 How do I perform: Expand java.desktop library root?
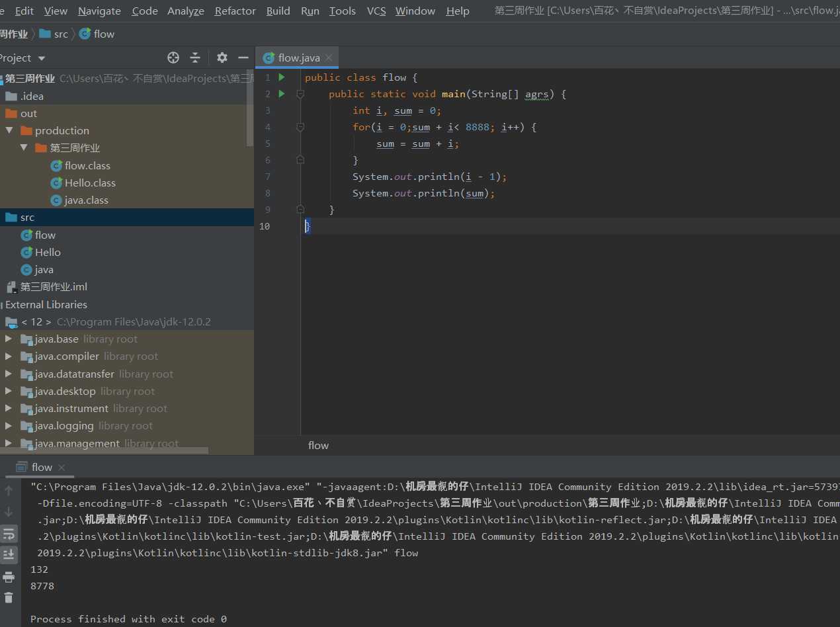tap(9, 391)
